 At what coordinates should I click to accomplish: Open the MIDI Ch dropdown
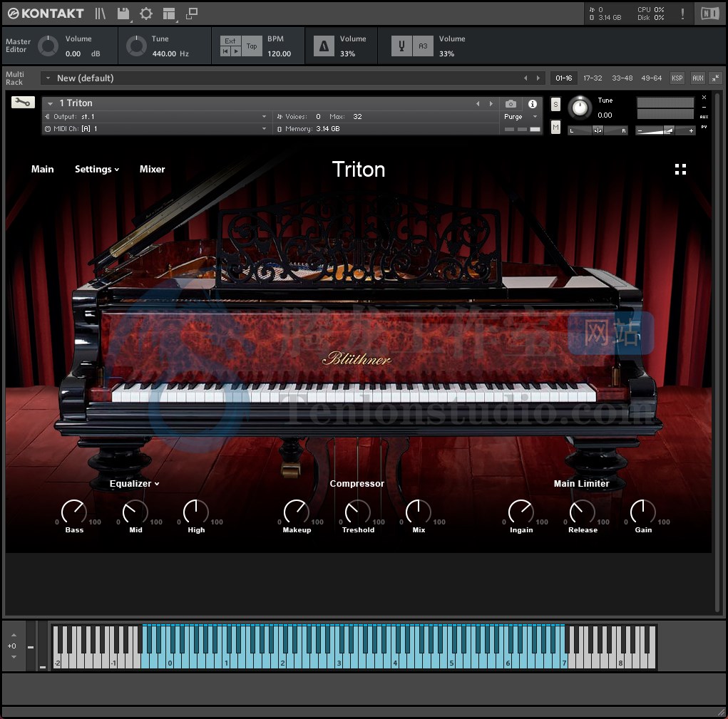point(155,128)
